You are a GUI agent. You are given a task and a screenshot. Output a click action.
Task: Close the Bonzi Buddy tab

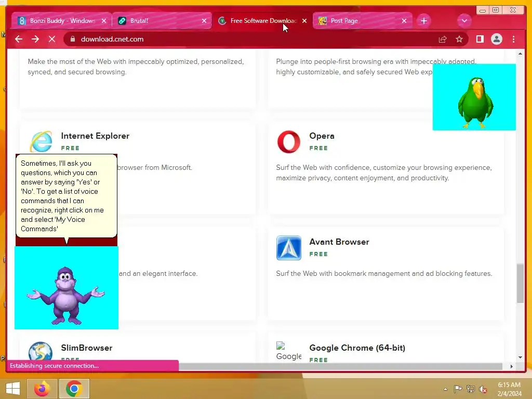point(104,21)
